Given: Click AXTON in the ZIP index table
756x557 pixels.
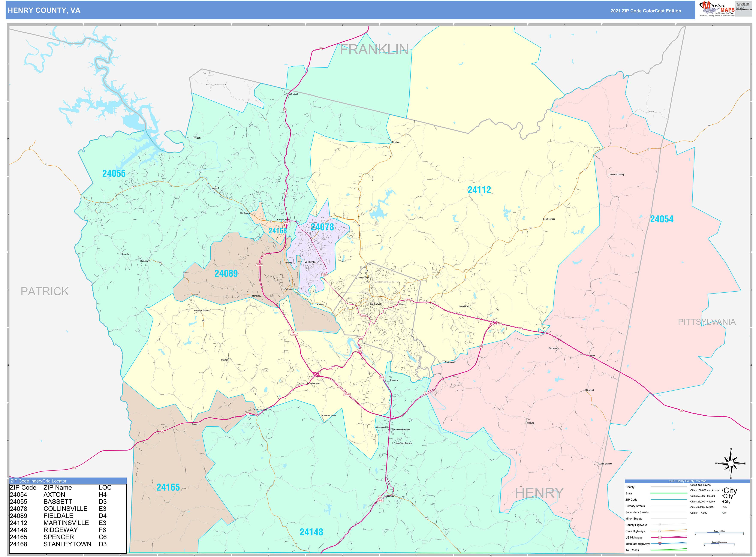Looking at the screenshot, I should click(x=54, y=495).
